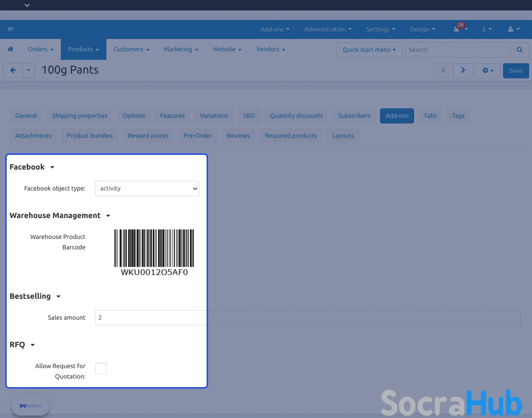The image size is (532, 418).
Task: Open the Settings menu
Action: (380, 29)
